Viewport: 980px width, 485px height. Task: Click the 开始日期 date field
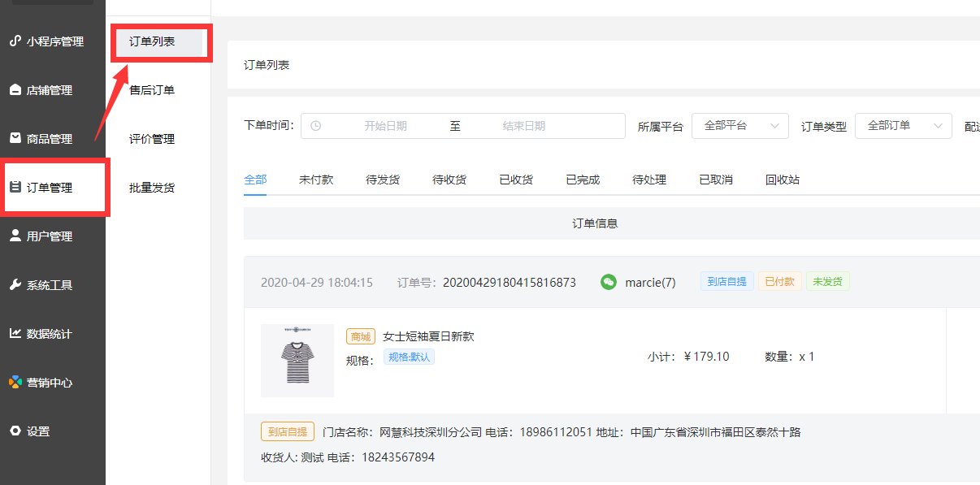point(385,126)
